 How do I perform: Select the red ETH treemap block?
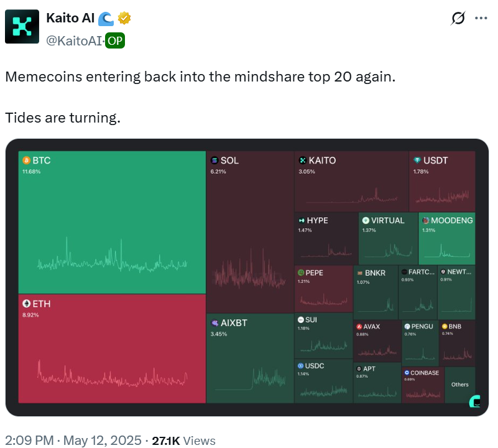pos(112,348)
